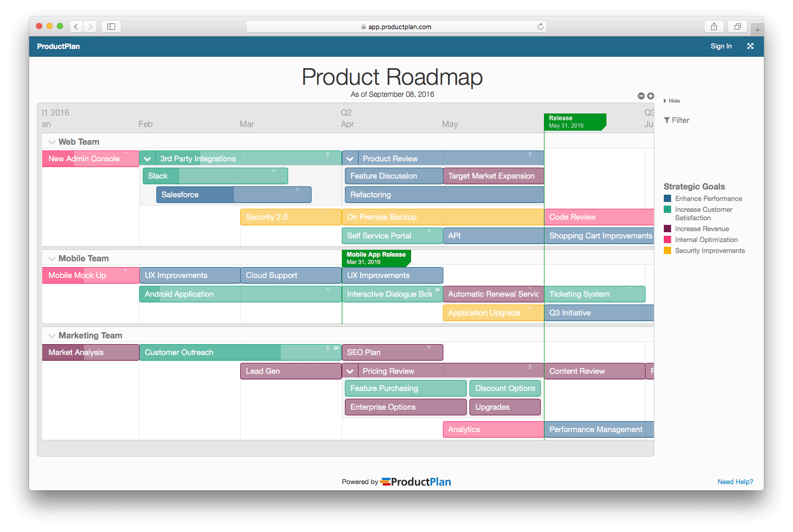This screenshot has width=793, height=532.
Task: Enter fullscreen with the expand icon in header
Action: click(750, 46)
